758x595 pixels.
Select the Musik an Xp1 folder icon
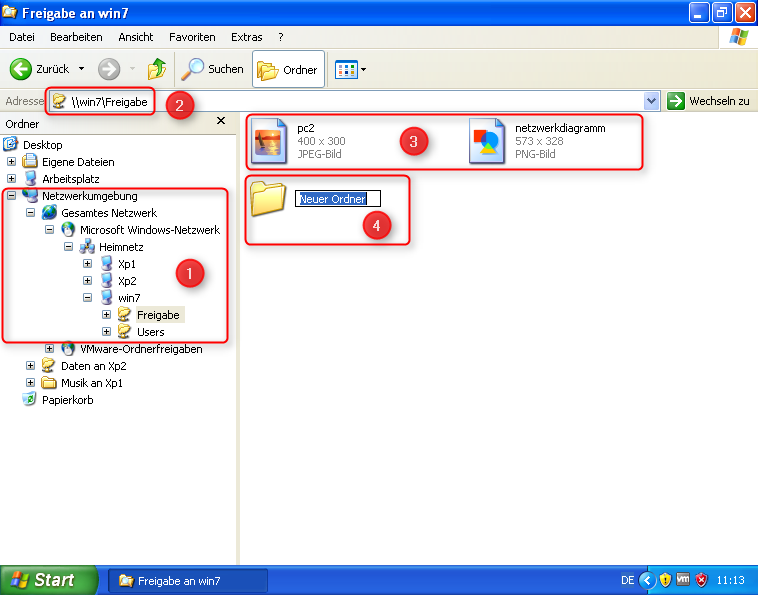[x=49, y=383]
